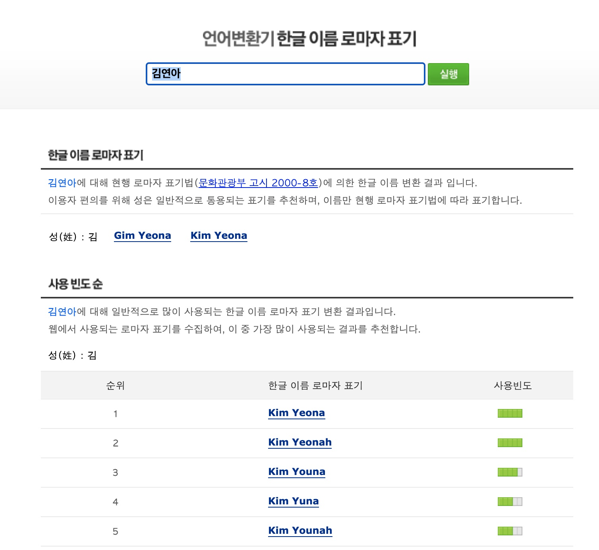The image size is (599, 550).
Task: Open rank 1 Kim Yeona table link
Action: coord(296,413)
